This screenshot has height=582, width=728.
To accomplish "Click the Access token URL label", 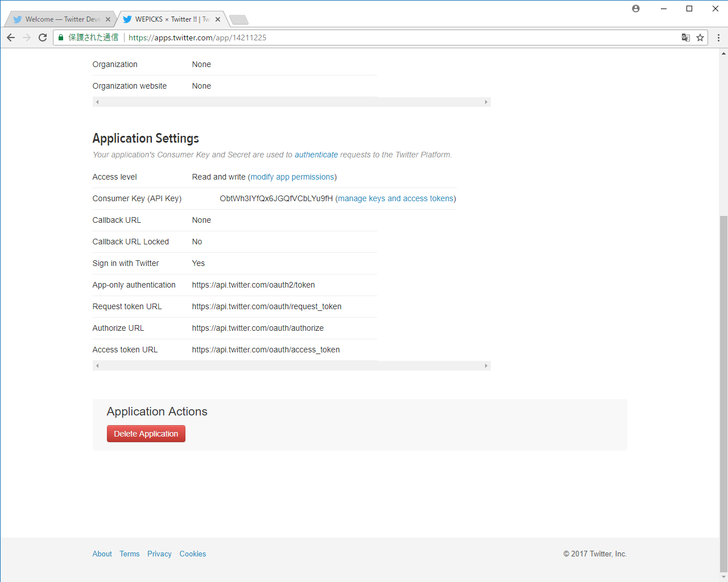I will click(125, 350).
